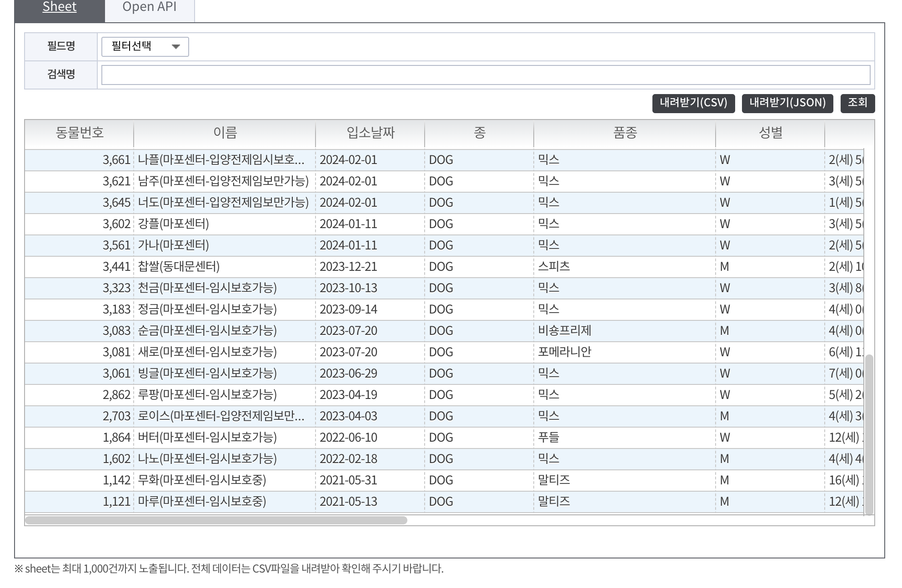Click the 성별 column header
The image size is (902, 588).
click(x=770, y=133)
